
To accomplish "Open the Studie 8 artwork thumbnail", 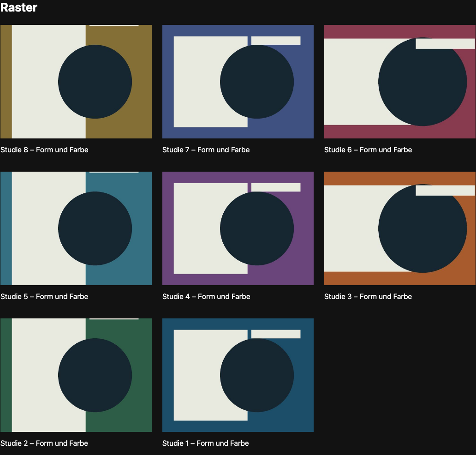I will tap(76, 82).
